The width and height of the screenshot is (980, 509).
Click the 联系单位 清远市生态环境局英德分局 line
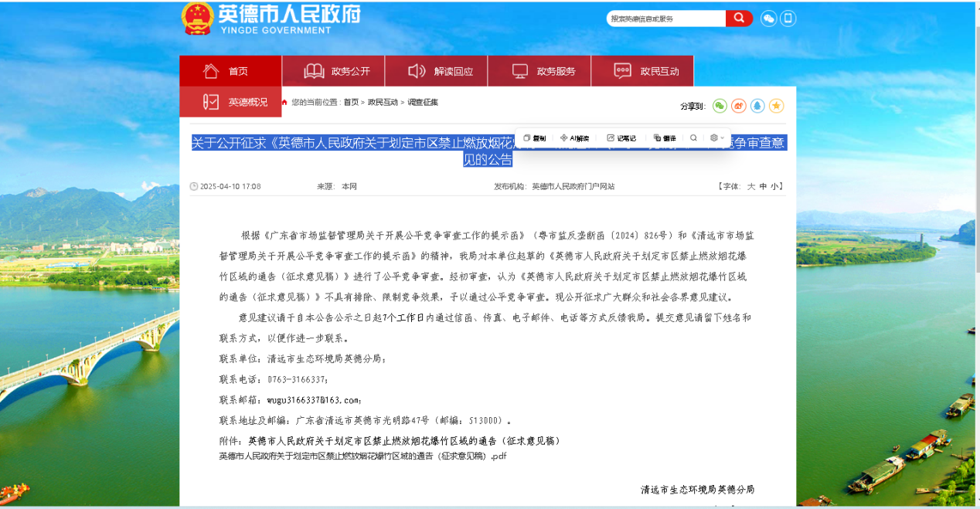click(x=303, y=358)
